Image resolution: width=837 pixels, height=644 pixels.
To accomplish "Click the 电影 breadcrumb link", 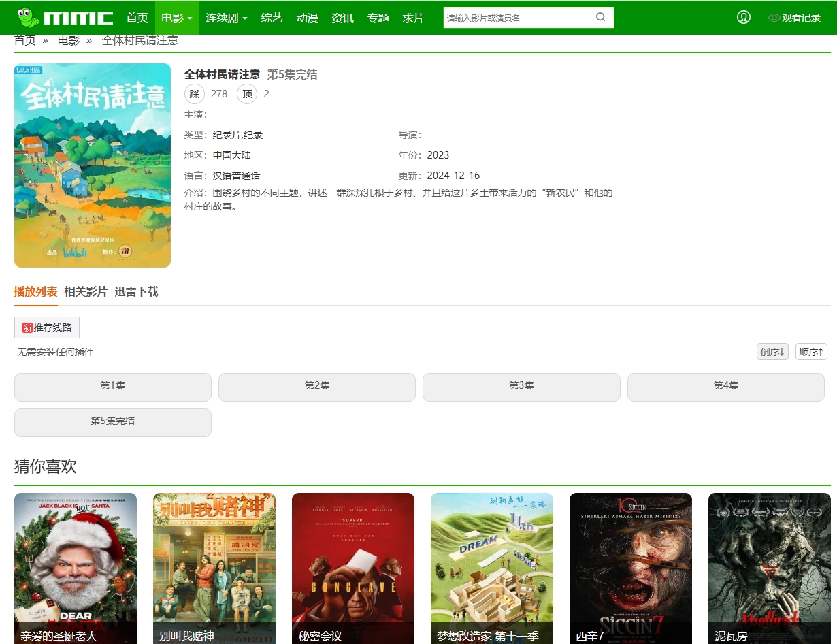I will [x=69, y=40].
